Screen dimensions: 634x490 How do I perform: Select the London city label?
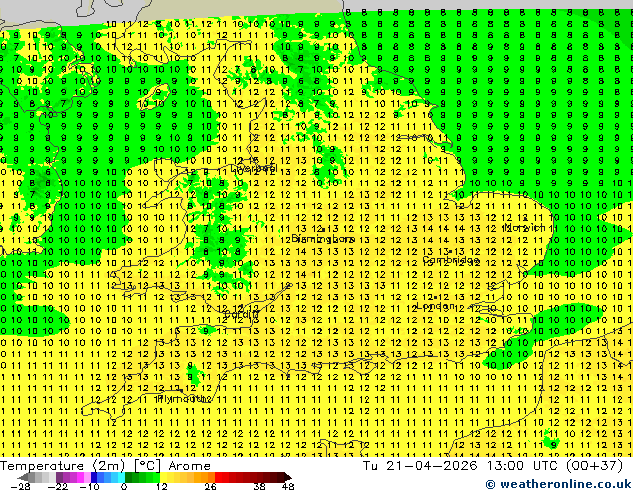(x=436, y=306)
